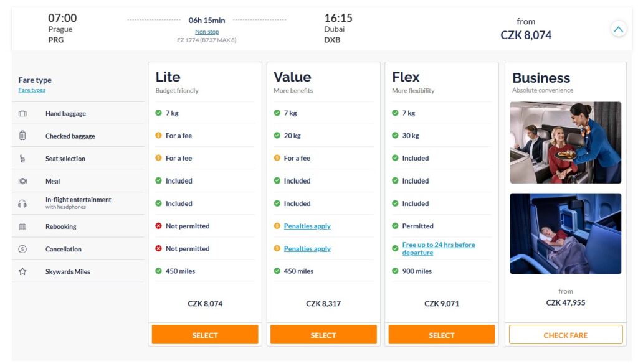Click Lite rebooking not permitted red icon

pos(159,226)
